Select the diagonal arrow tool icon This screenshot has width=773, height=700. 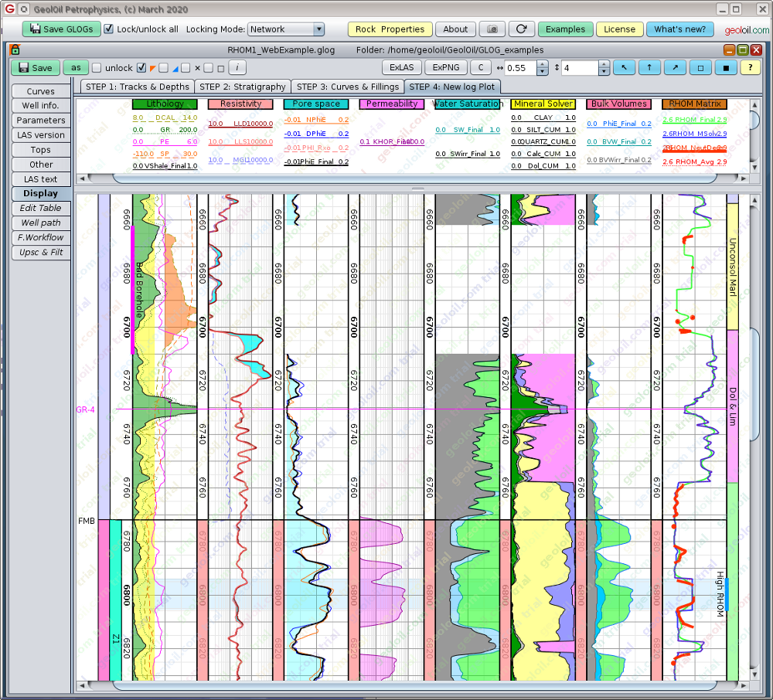tap(674, 67)
